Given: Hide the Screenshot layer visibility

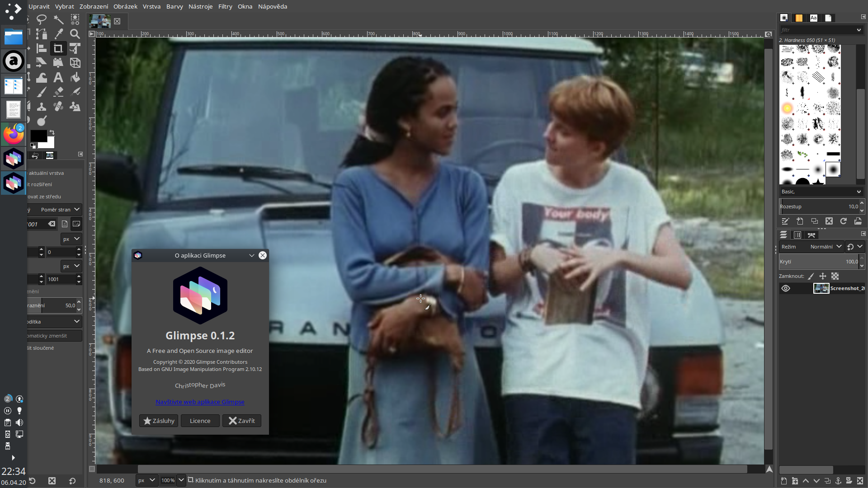Looking at the screenshot, I should tap(786, 288).
